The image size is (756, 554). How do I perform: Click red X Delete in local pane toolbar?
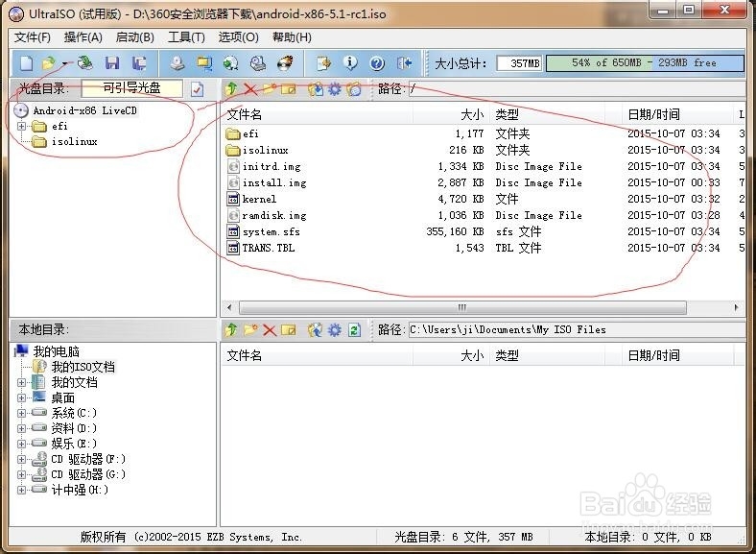[270, 330]
